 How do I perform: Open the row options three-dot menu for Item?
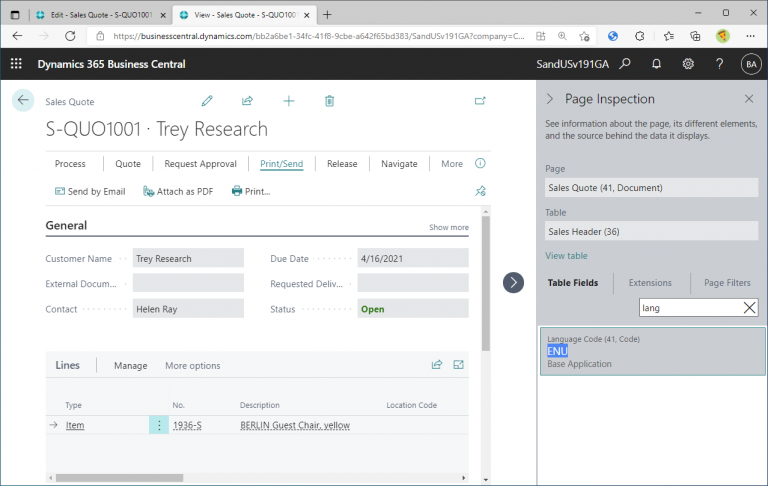point(159,425)
